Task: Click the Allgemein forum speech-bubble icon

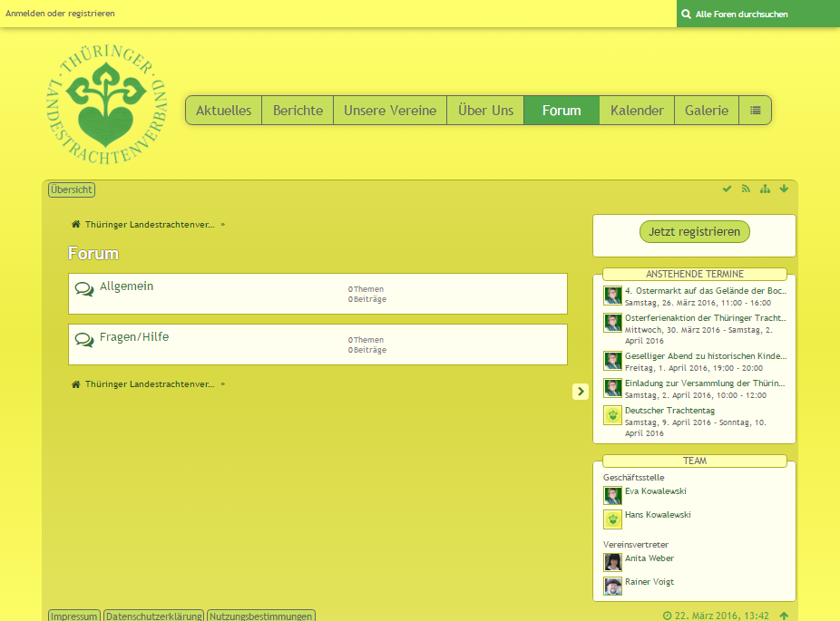Action: point(84,289)
